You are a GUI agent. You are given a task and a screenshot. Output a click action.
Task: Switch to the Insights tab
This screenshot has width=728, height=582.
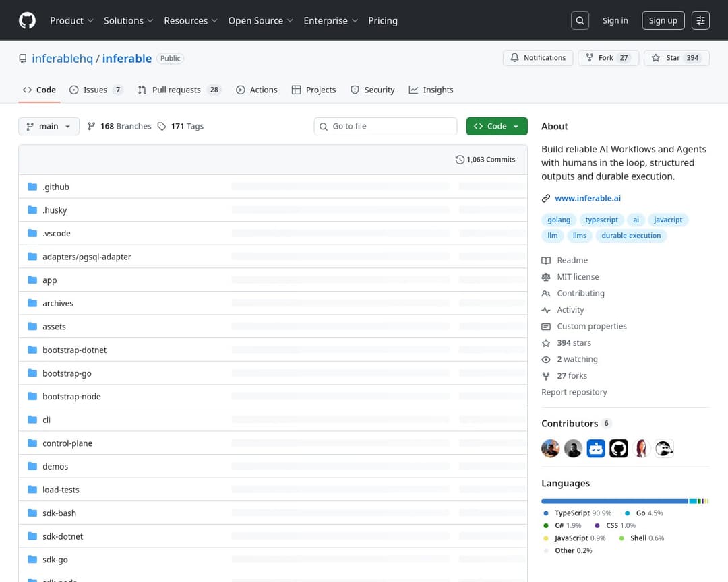click(431, 90)
